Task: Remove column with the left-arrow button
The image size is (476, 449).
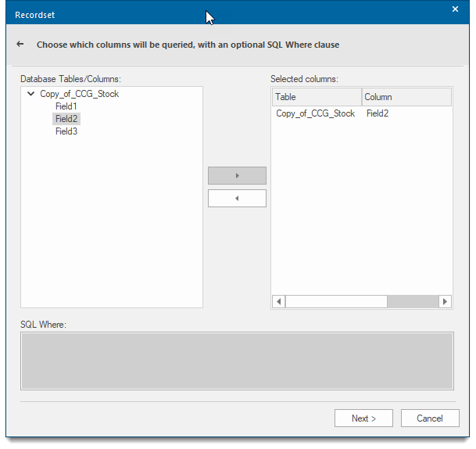Action: point(237,199)
